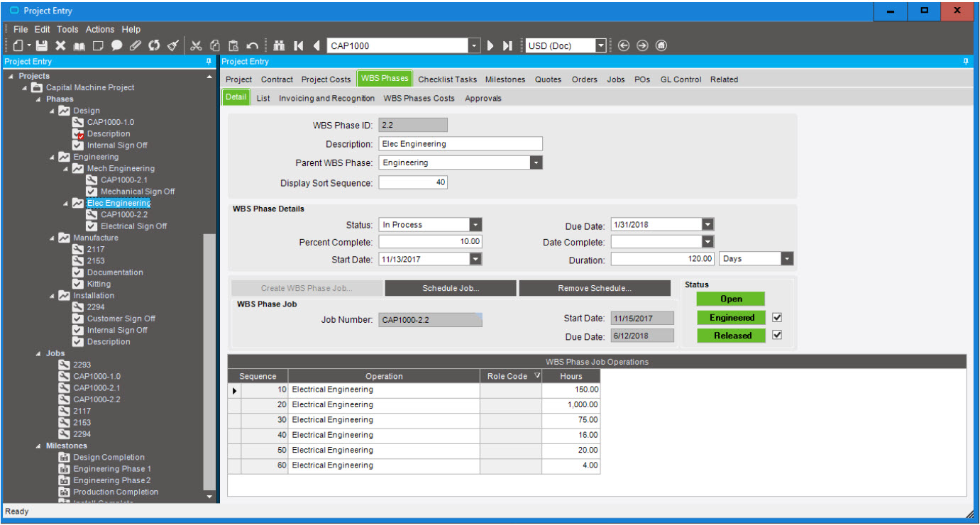Image resolution: width=980 pixels, height=525 pixels.
Task: Click the Paste clipboard icon
Action: coord(233,45)
